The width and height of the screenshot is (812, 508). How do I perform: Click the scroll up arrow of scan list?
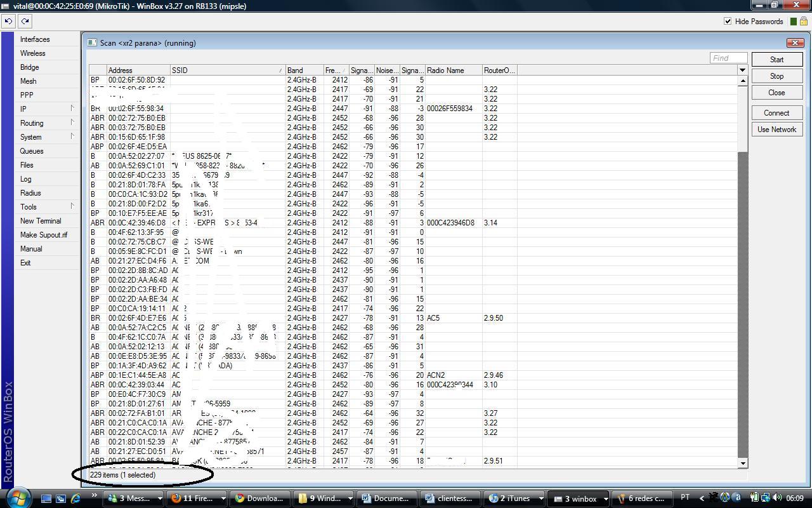click(743, 81)
